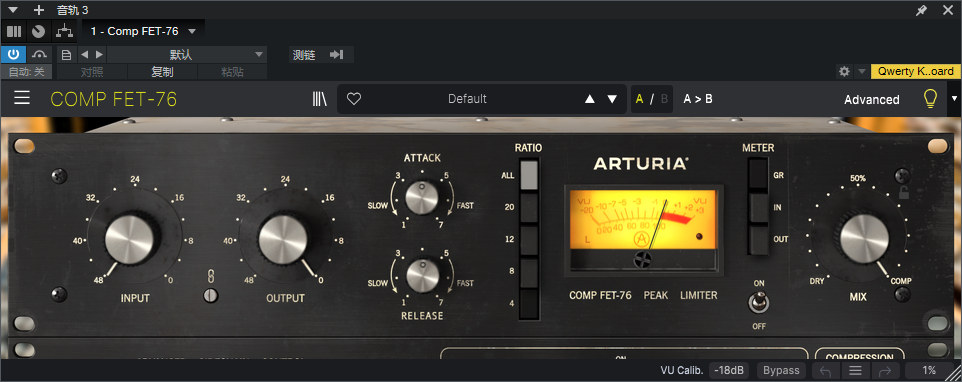The width and height of the screenshot is (962, 382).
Task: Pin the plugin window
Action: [922, 10]
